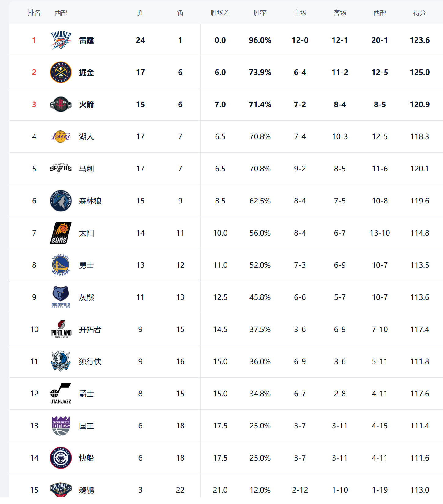Sort by the 得分 column header

tap(419, 13)
